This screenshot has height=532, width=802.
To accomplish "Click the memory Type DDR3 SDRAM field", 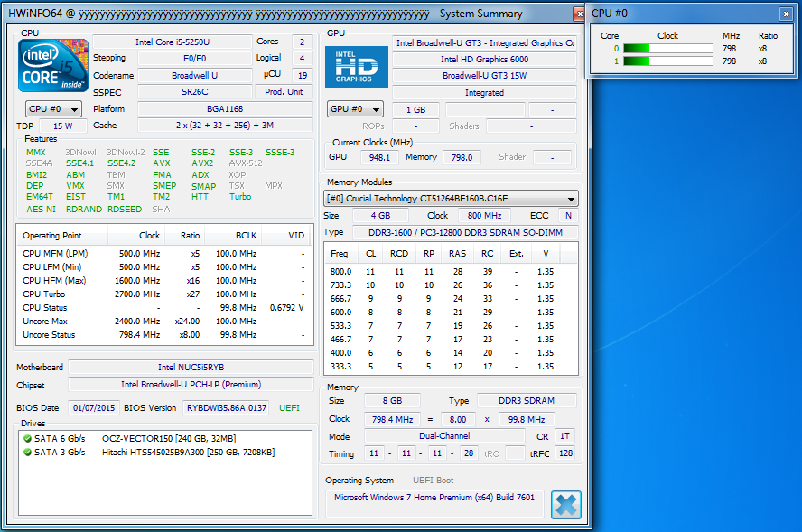I will pyautogui.click(x=527, y=401).
